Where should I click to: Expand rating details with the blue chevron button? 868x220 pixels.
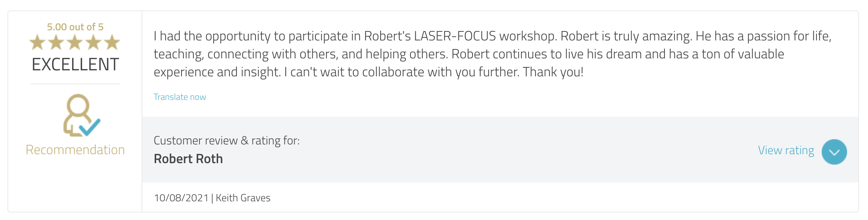point(834,152)
